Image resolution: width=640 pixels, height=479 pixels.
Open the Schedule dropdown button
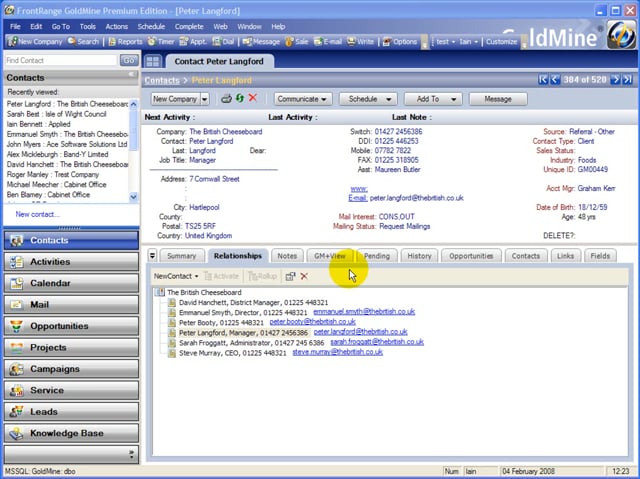coord(367,99)
